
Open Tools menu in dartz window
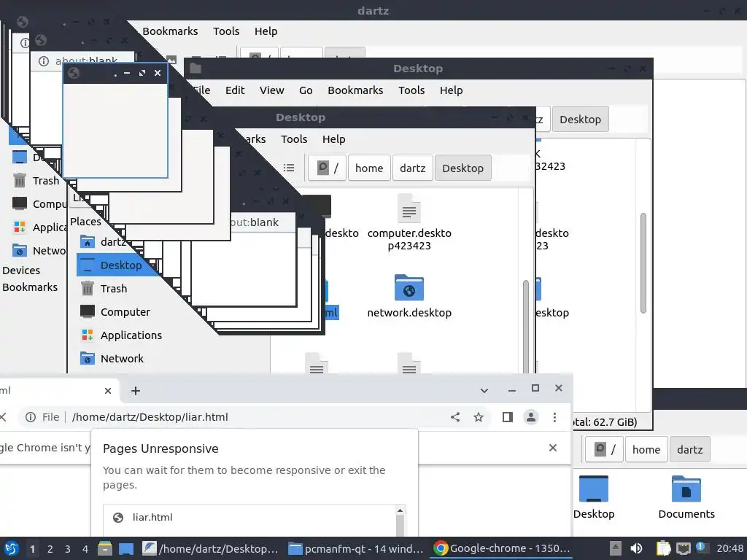click(226, 31)
